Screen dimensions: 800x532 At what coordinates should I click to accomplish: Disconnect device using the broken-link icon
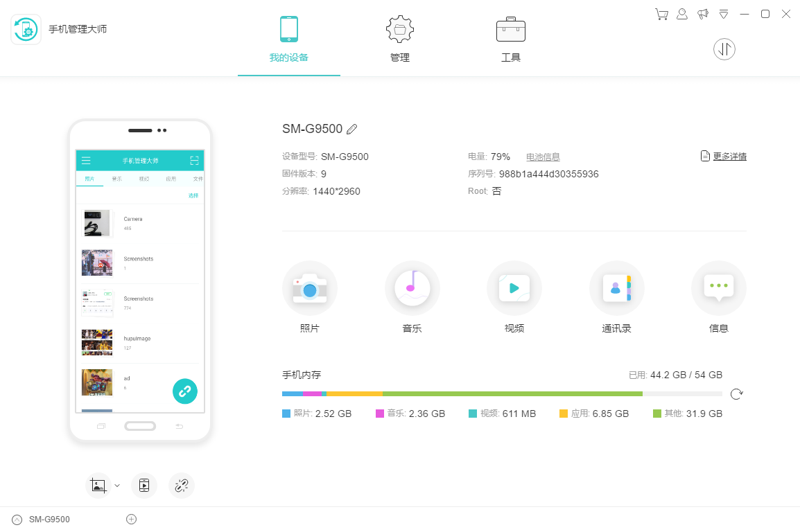coord(181,485)
